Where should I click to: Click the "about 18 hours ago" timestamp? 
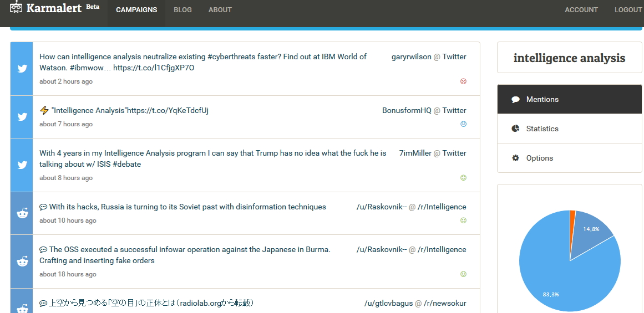[68, 274]
